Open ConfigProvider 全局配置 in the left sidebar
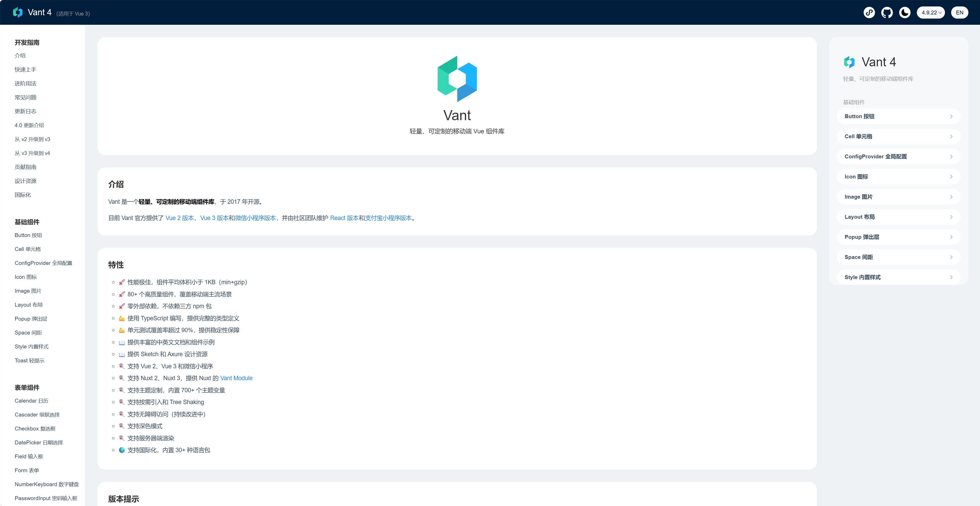The height and width of the screenshot is (506, 980). pyautogui.click(x=43, y=263)
